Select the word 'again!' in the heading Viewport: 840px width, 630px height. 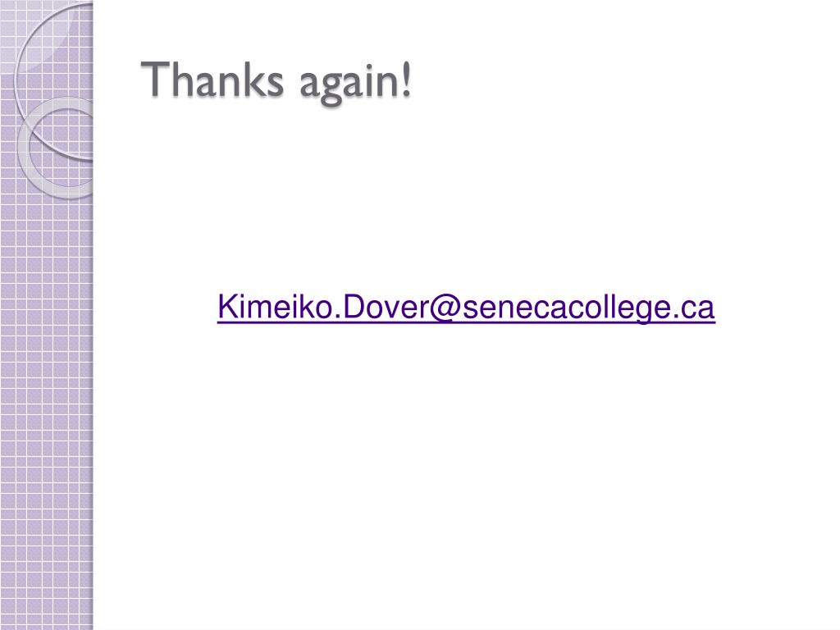(356, 83)
